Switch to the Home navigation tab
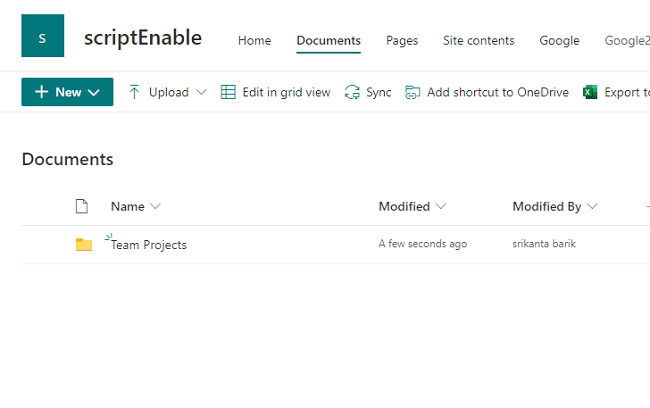Viewport: 650px width, 408px height. pyautogui.click(x=255, y=41)
